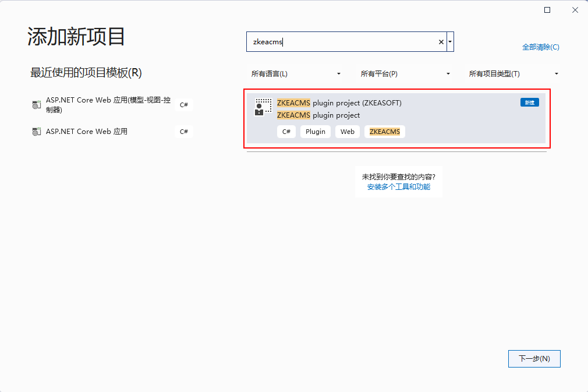The width and height of the screenshot is (588, 392).
Task: Click the ZKEACMS plugin project description line
Action: [x=318, y=115]
